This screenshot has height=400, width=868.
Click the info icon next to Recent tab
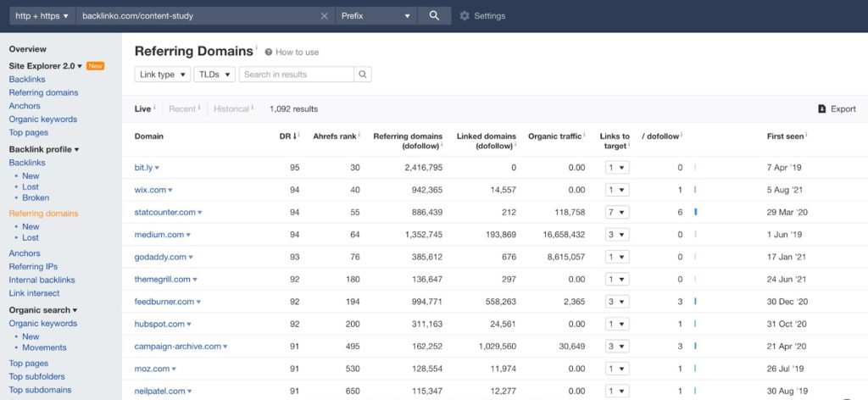click(198, 107)
